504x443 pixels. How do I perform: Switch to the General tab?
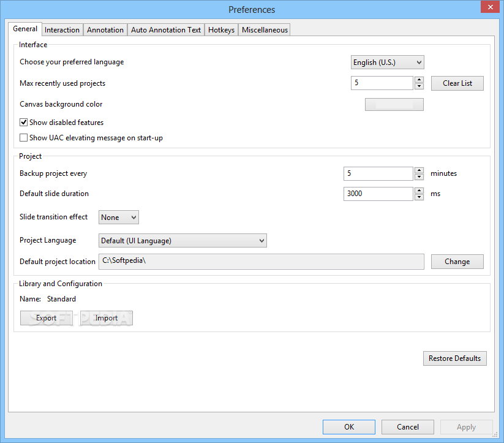pyautogui.click(x=25, y=29)
